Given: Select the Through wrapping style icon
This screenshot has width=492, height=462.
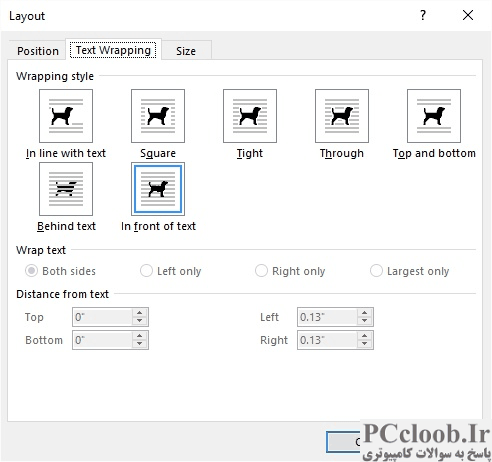Looking at the screenshot, I should click(x=342, y=116).
